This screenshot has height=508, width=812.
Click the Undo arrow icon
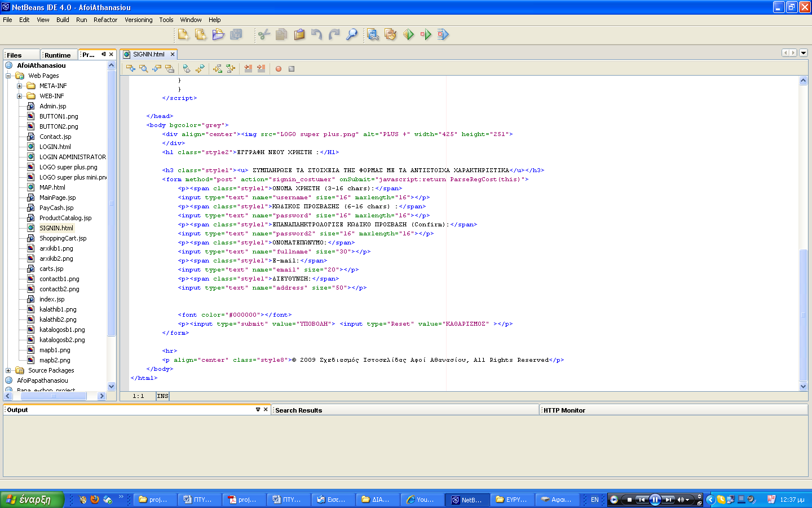(317, 34)
